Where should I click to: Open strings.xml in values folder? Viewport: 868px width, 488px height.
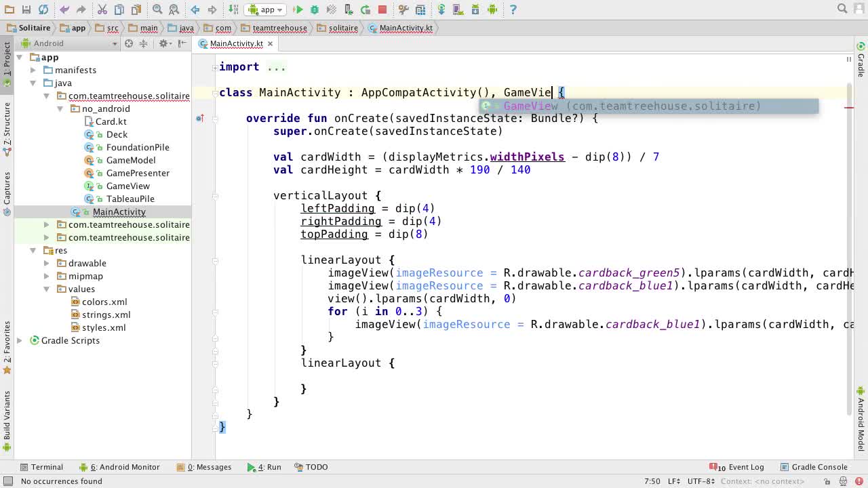(x=100, y=314)
